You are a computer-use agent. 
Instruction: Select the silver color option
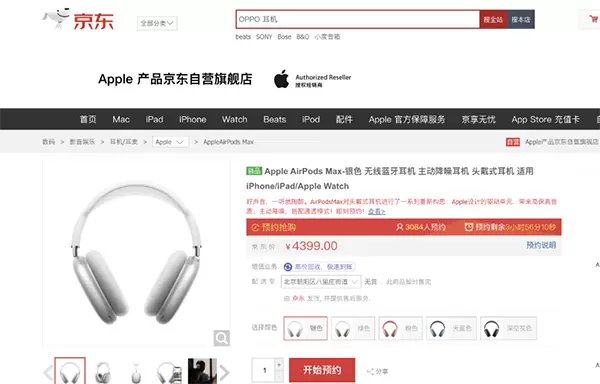[x=305, y=328]
